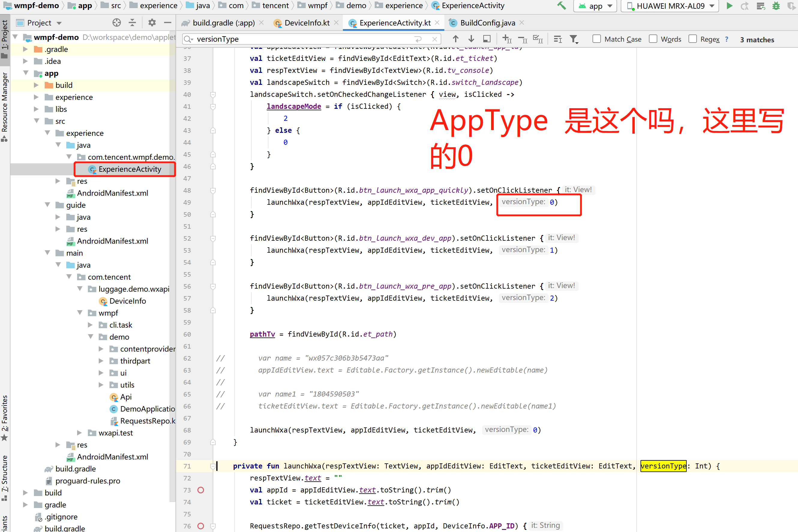Expand the .gradle folder in tree
The image size is (798, 532).
25,49
